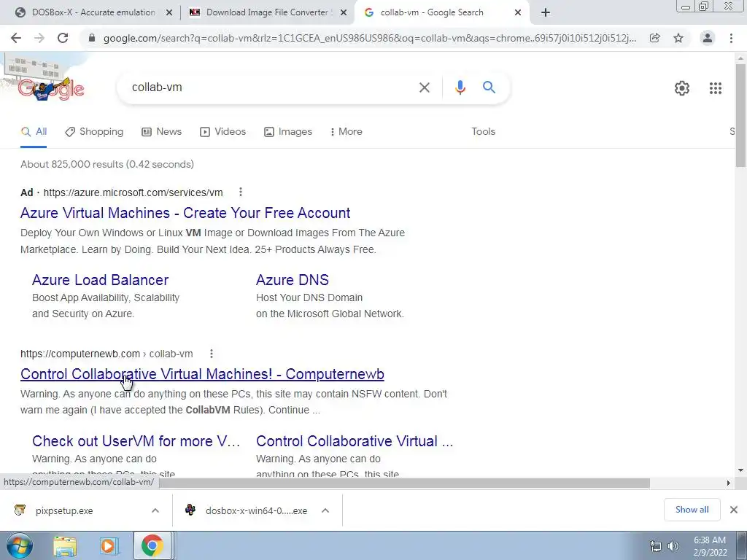Open Azure Load Balancer link
The width and height of the screenshot is (747, 560).
tap(100, 280)
